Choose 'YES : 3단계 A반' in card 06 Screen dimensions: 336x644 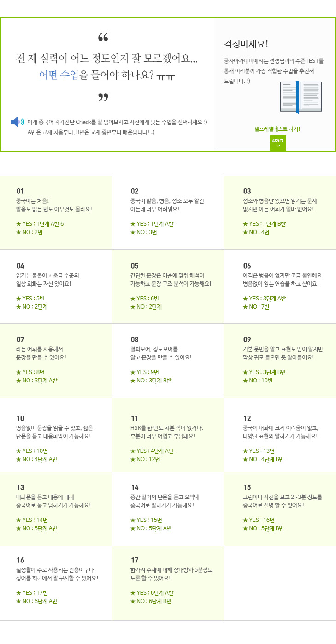point(265,299)
